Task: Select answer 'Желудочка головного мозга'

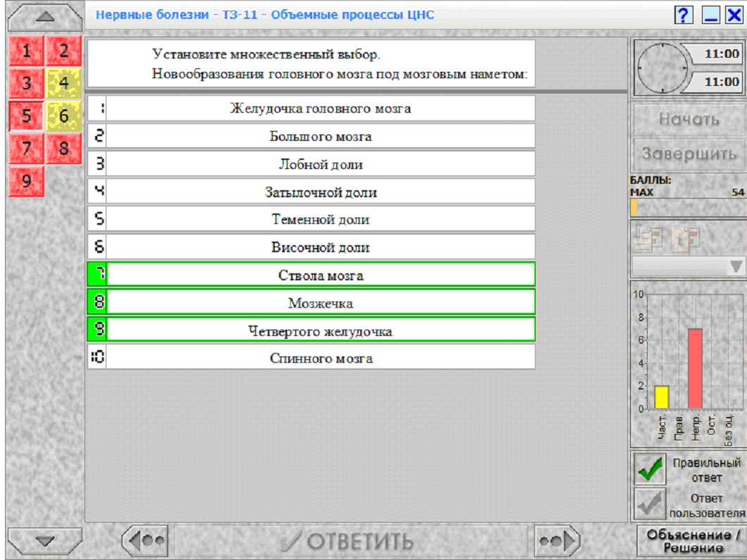Action: 311,108
